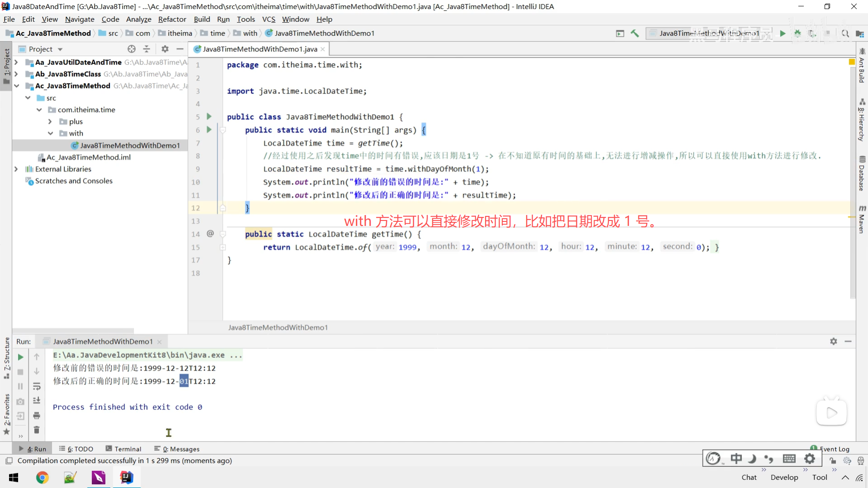This screenshot has width=868, height=488.
Task: Expand the Aa_JavaUtilDateAndTime module node
Action: click(16, 62)
